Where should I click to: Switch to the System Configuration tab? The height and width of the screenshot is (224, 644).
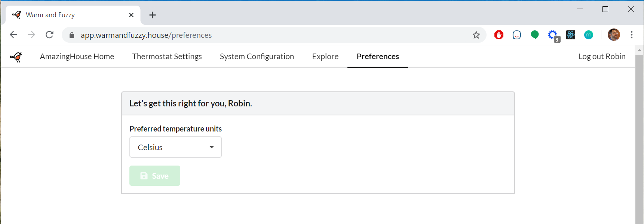pyautogui.click(x=257, y=57)
